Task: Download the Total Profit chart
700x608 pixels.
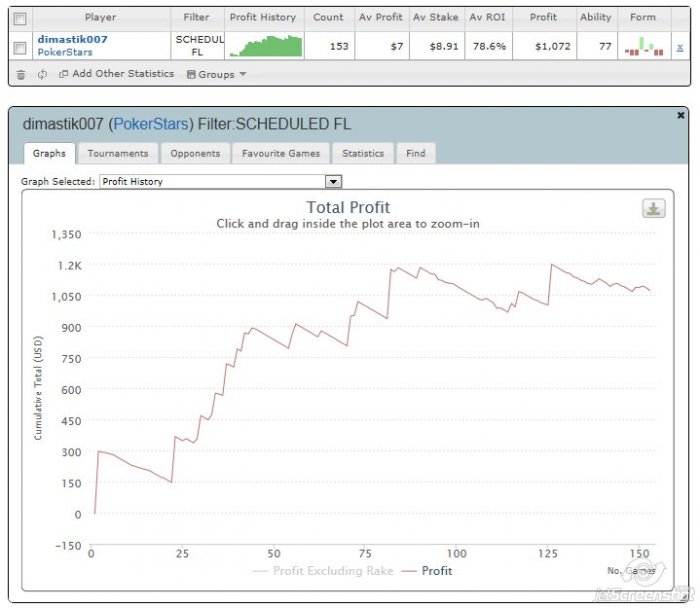Action: (654, 208)
